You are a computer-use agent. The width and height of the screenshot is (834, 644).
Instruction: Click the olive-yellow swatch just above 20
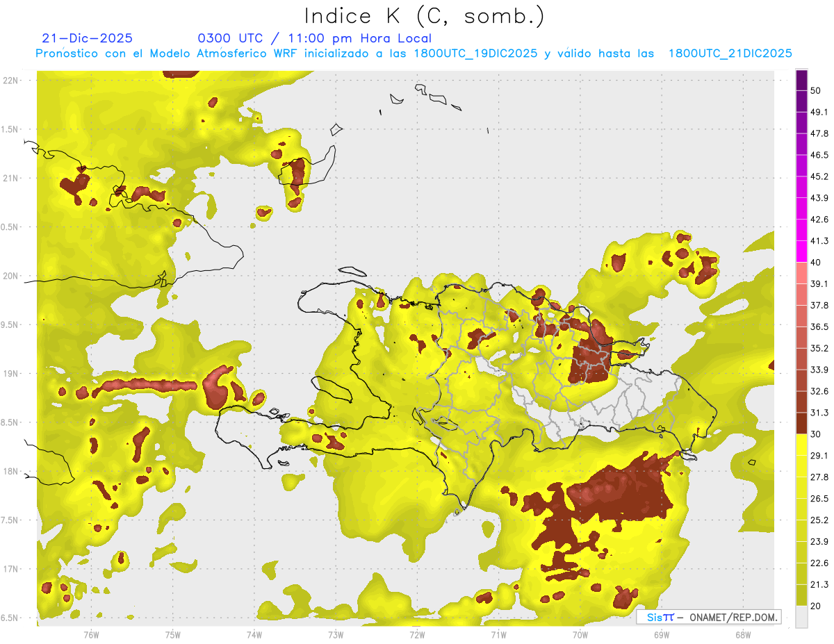pyautogui.click(x=802, y=595)
